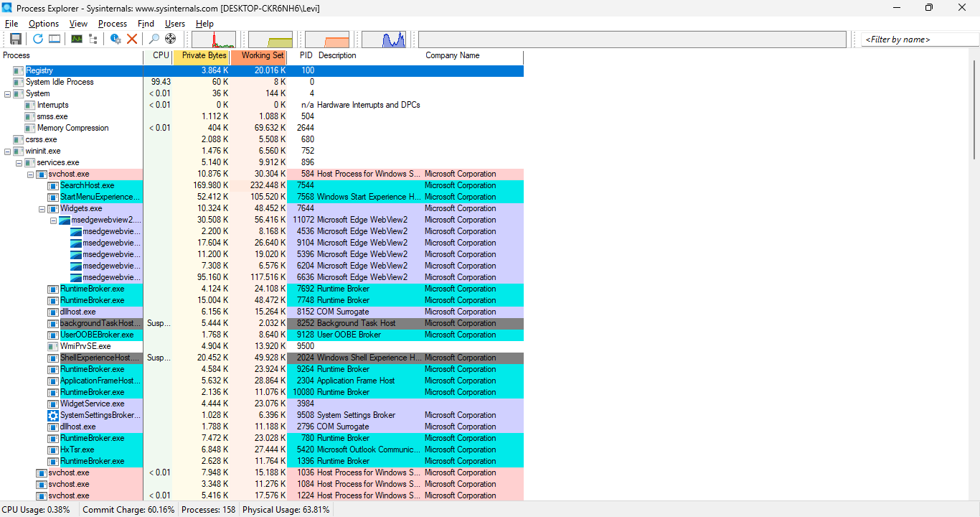The image size is (980, 517).
Task: Click the HxTsr.exe process icon
Action: (53, 450)
